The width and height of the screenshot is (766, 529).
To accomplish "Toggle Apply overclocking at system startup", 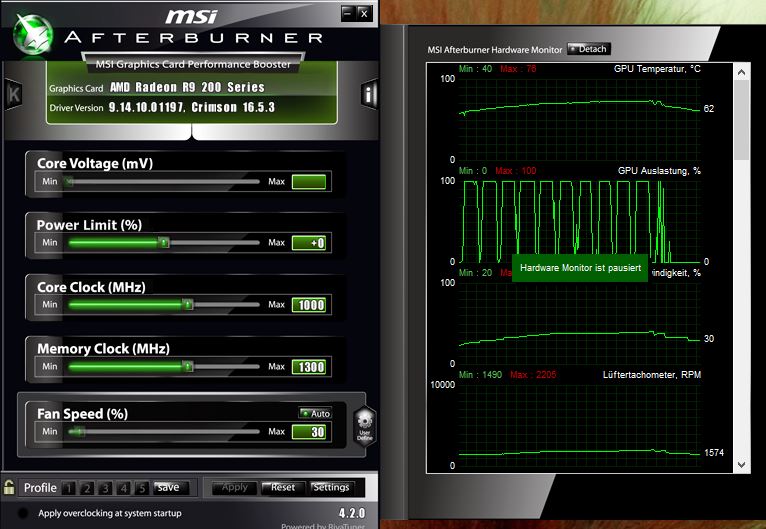I will point(22,513).
